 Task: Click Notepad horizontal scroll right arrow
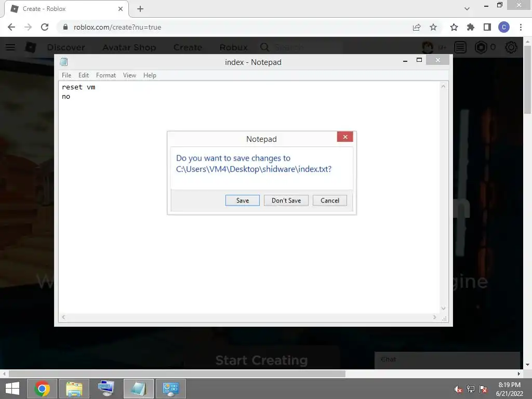[435, 317]
